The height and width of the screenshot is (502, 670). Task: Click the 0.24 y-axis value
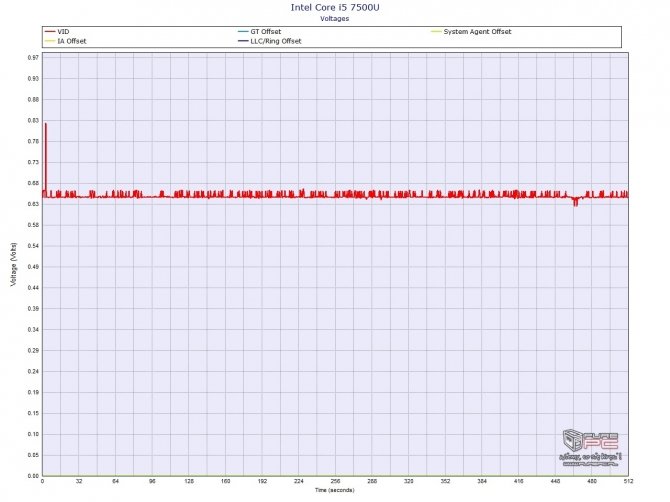(33, 371)
